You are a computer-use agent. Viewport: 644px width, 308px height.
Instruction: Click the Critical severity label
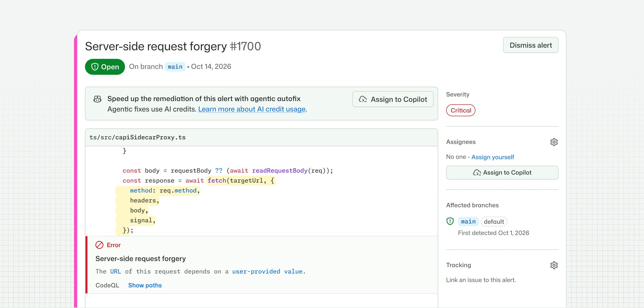click(x=460, y=110)
